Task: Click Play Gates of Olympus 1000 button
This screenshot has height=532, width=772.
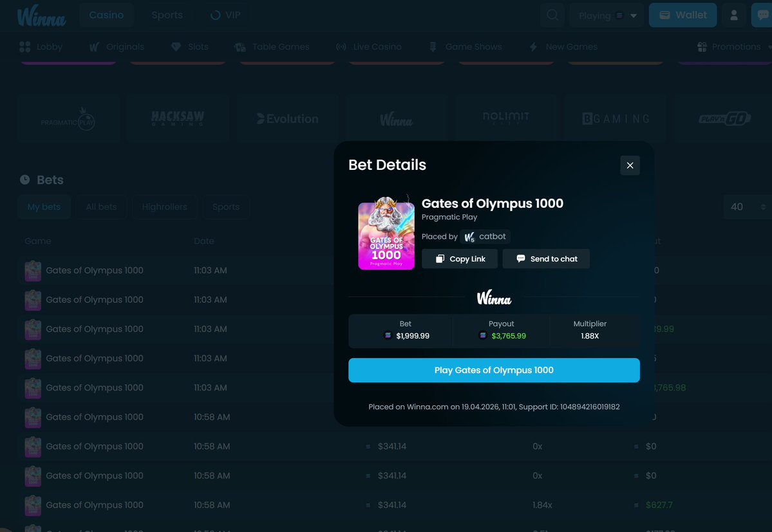Action: 494,371
